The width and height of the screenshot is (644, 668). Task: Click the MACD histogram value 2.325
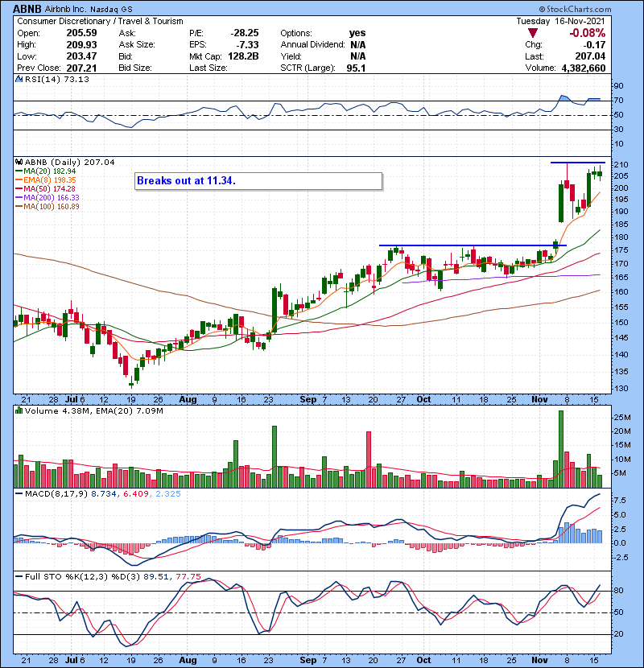[168, 494]
